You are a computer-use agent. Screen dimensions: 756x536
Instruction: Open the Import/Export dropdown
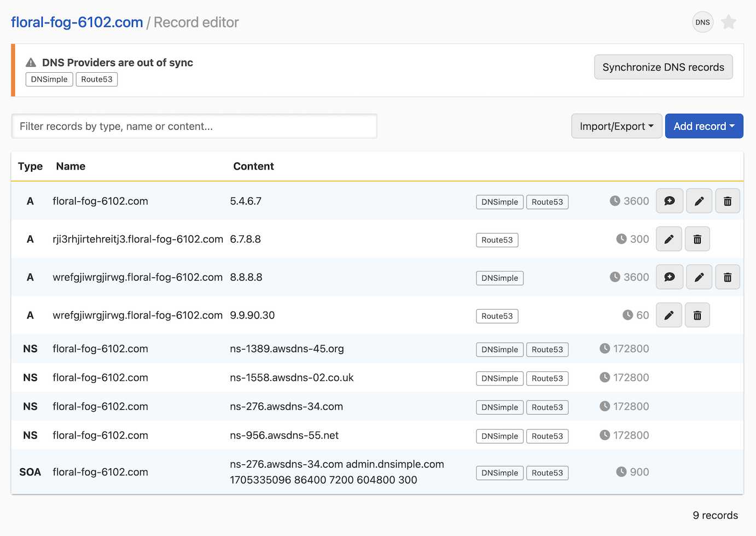pyautogui.click(x=617, y=126)
